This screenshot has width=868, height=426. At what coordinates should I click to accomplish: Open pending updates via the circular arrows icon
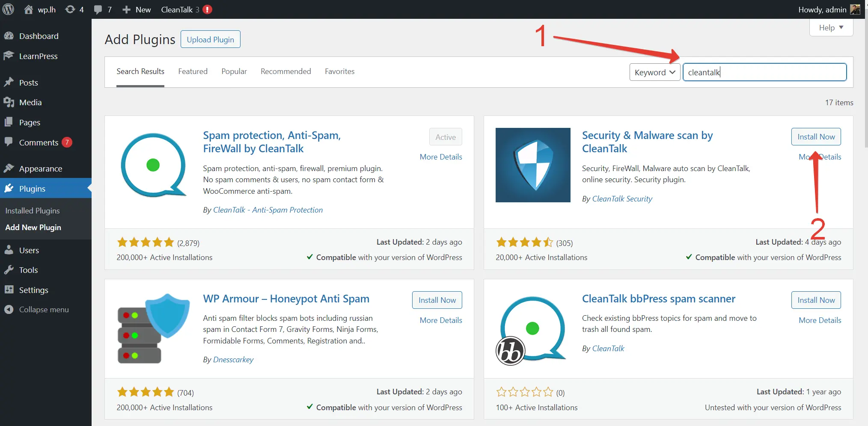(x=70, y=9)
